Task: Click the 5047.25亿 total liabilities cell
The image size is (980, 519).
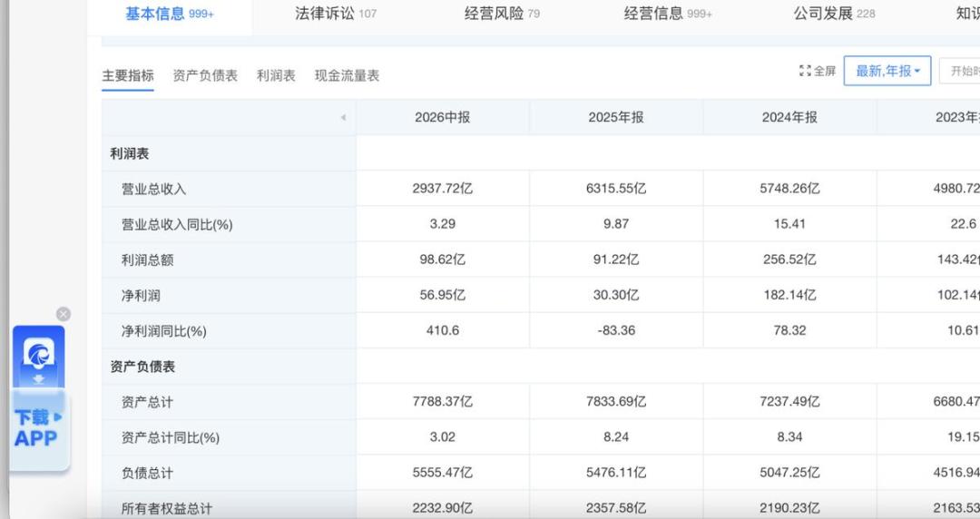Action: [x=790, y=473]
